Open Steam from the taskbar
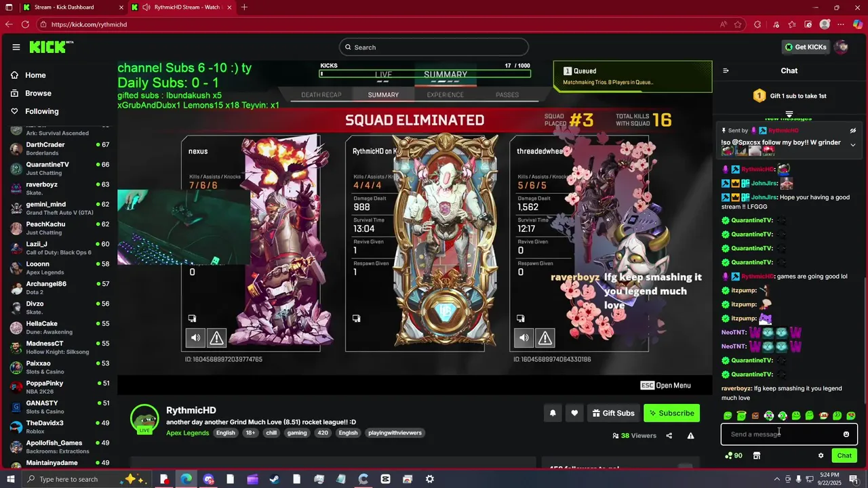 tap(275, 479)
